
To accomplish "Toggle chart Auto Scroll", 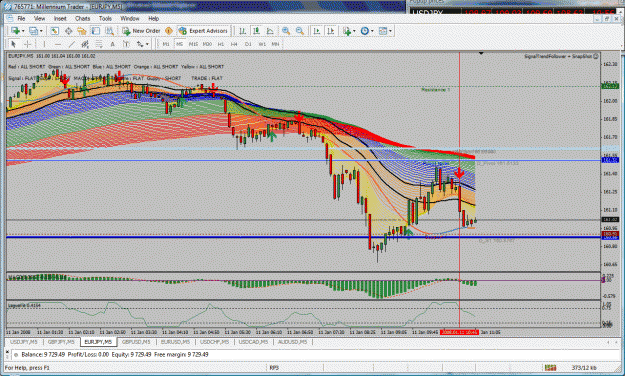I will click(x=317, y=31).
